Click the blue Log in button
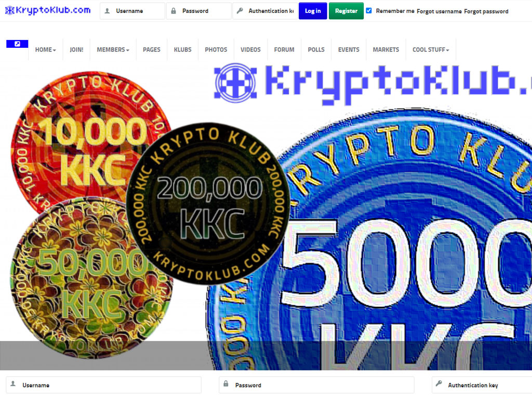 pyautogui.click(x=312, y=11)
